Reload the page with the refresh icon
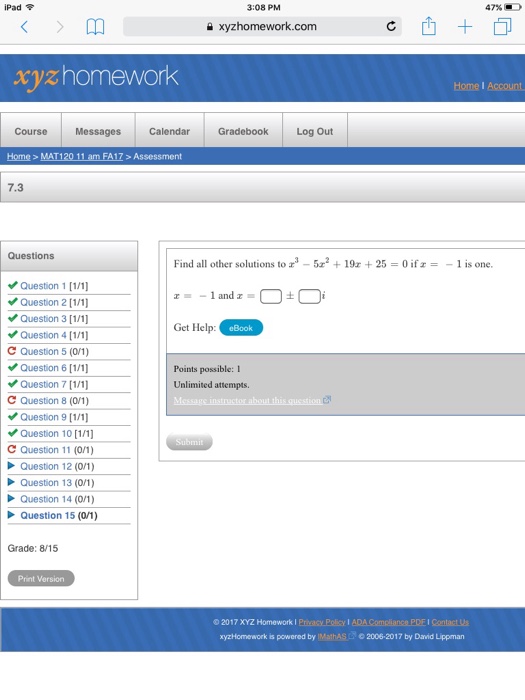525x700 pixels. (x=391, y=26)
